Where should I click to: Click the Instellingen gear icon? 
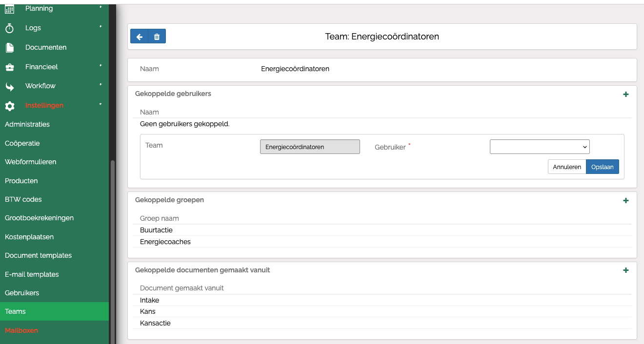[x=10, y=106]
